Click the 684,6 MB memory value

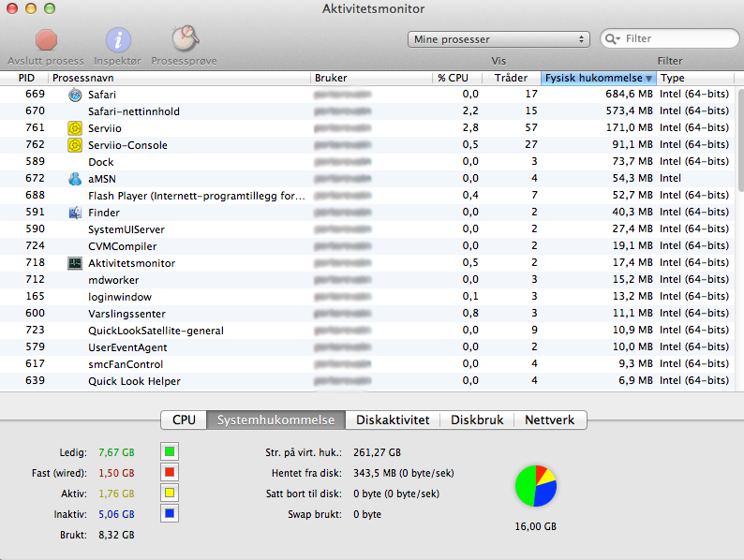click(629, 94)
